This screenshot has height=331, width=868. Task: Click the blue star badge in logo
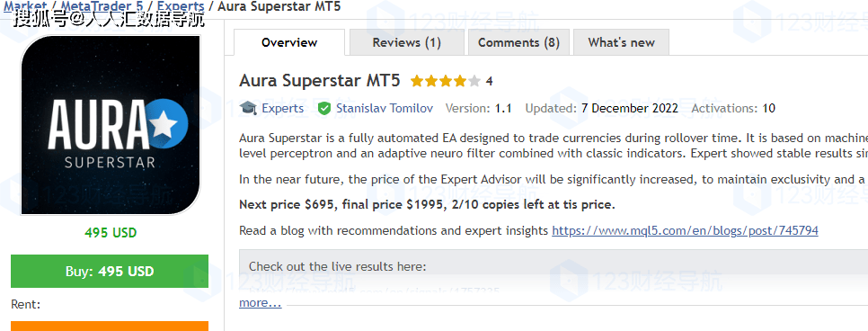[165, 123]
